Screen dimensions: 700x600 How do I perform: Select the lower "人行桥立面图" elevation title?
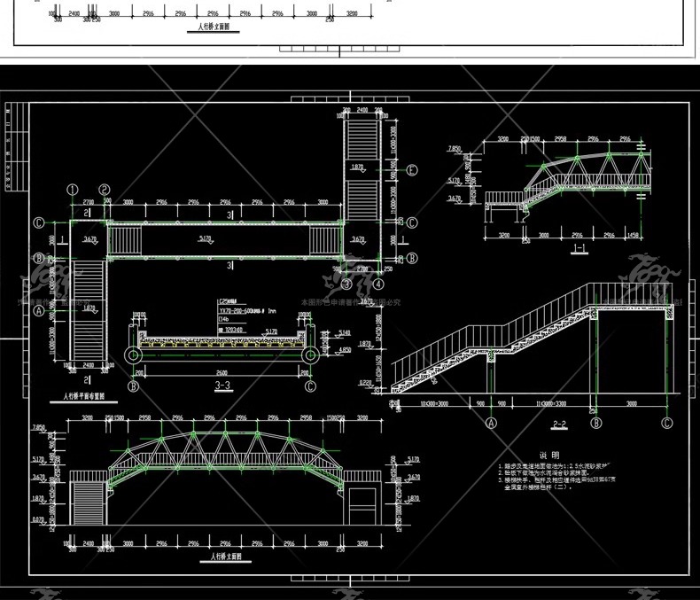click(225, 557)
